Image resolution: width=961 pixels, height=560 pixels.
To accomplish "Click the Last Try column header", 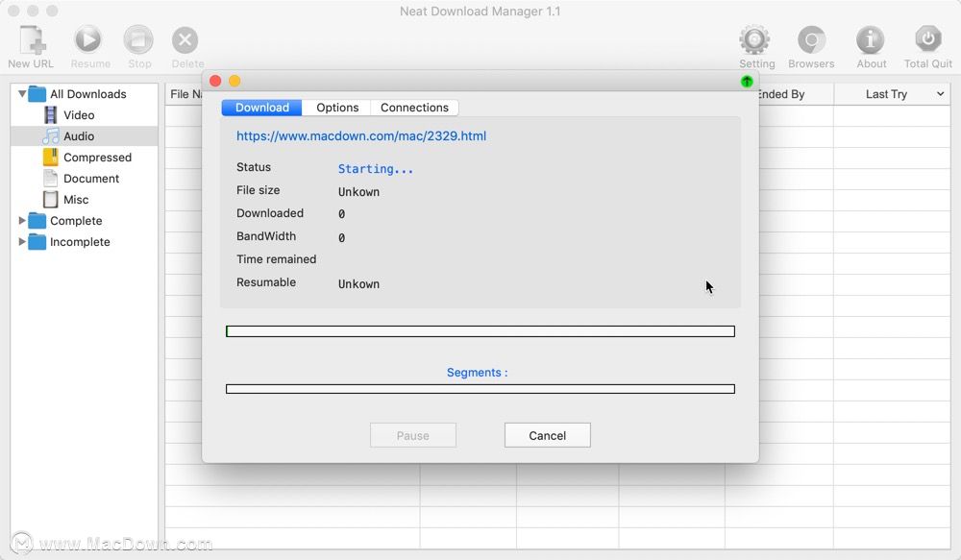I will click(893, 94).
